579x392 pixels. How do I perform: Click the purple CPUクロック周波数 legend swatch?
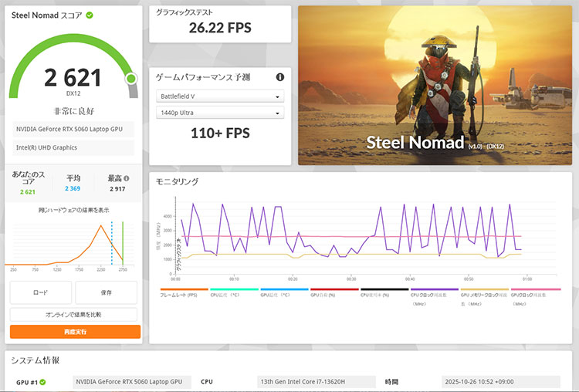pyautogui.click(x=435, y=289)
